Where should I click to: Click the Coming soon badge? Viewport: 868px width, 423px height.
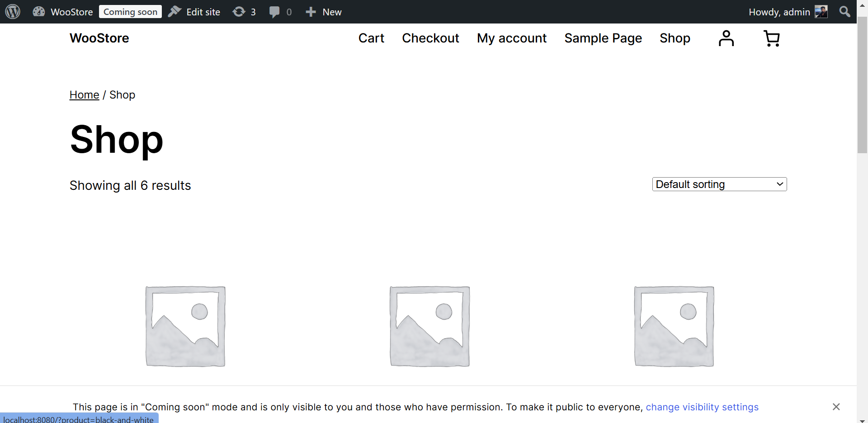pyautogui.click(x=130, y=12)
